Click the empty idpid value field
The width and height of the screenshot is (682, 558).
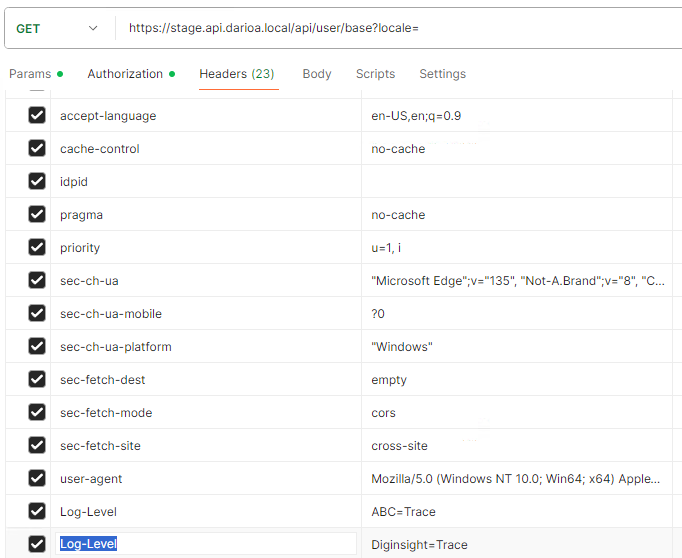515,182
